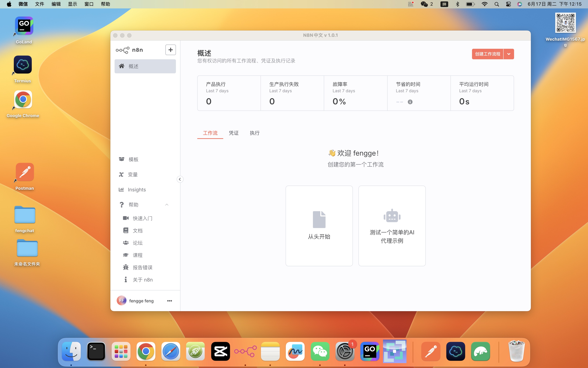Image resolution: width=588 pixels, height=368 pixels.
Task: Select the 从头开始 start card
Action: (x=319, y=226)
